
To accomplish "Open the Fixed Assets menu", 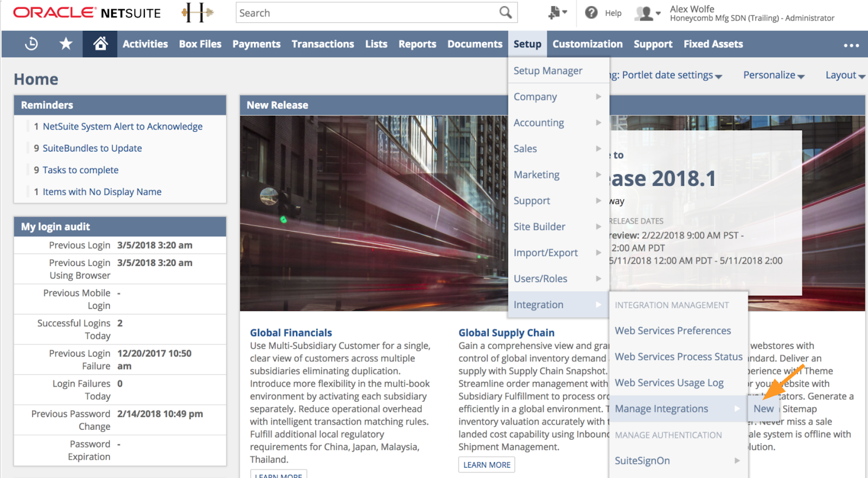I will pos(713,44).
